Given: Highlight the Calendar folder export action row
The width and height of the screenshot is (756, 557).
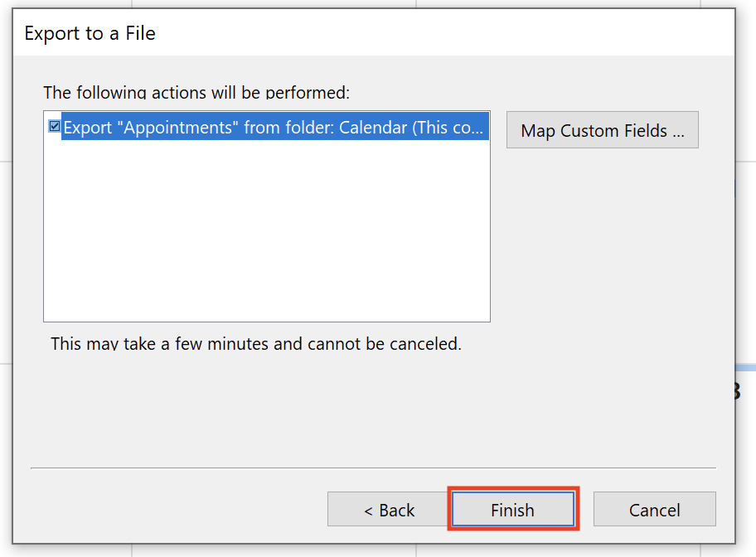Looking at the screenshot, I should tap(275, 127).
